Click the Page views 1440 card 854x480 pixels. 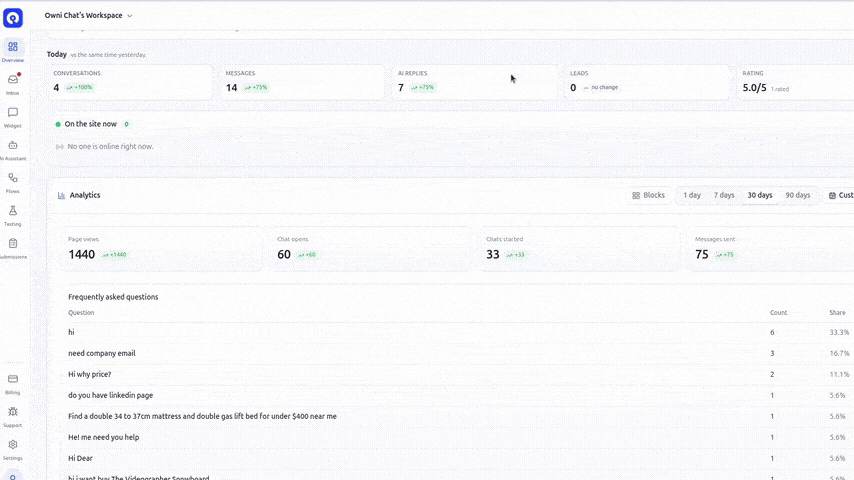click(x=161, y=248)
